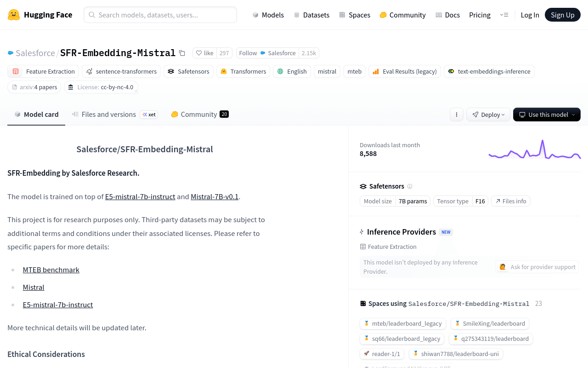Screen dimensions: 588x368
Task: Open the extra navigation menu icon
Action: click(504, 15)
